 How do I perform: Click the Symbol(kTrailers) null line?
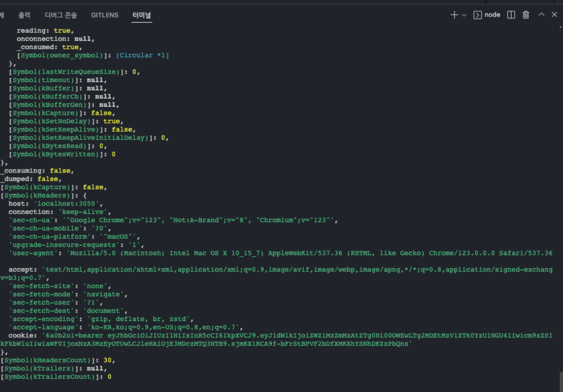click(x=54, y=368)
